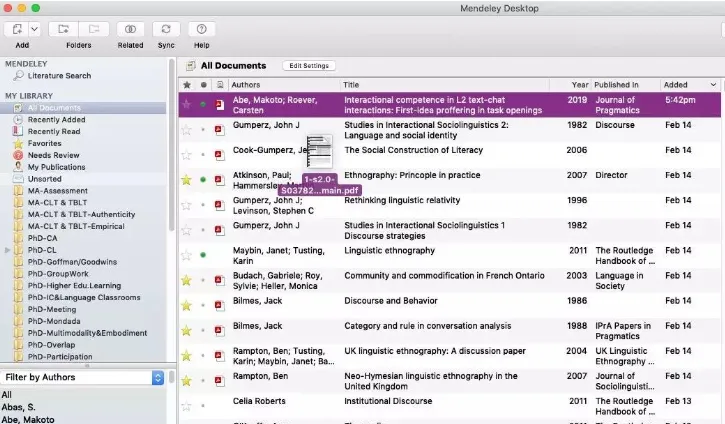The image size is (725, 424).
Task: Open the PhD-CA folder
Action: click(42, 238)
